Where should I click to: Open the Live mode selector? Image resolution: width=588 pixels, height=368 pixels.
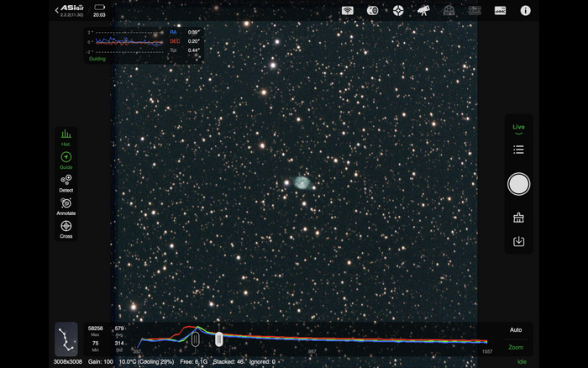518,129
